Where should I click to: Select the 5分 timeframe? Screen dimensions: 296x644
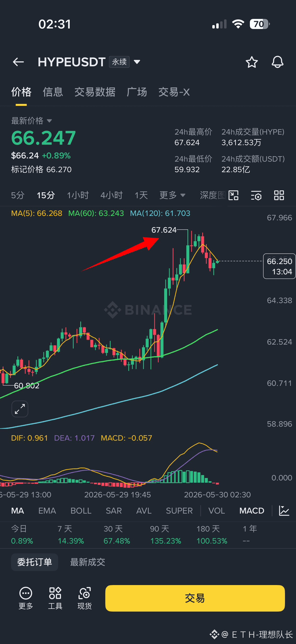pyautogui.click(x=18, y=195)
